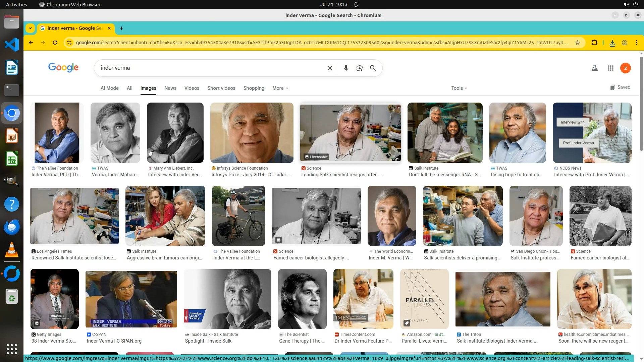Image resolution: width=644 pixels, height=362 pixels.
Task: Click the magnifier search submit icon
Action: coord(373,68)
